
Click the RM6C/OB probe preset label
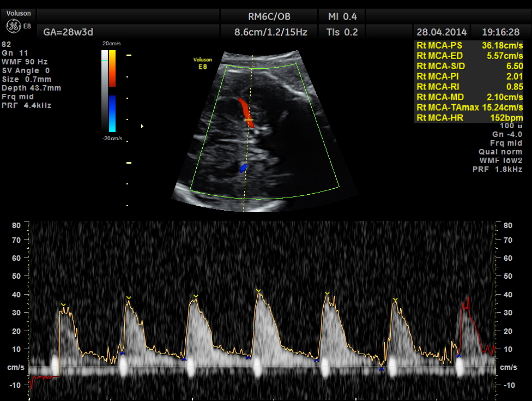[270, 16]
